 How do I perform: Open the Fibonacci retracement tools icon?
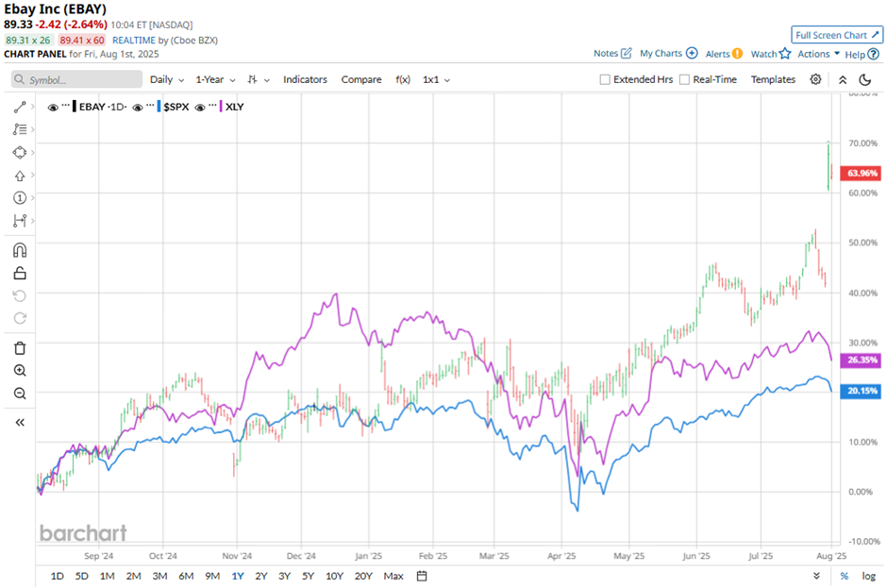[20, 129]
